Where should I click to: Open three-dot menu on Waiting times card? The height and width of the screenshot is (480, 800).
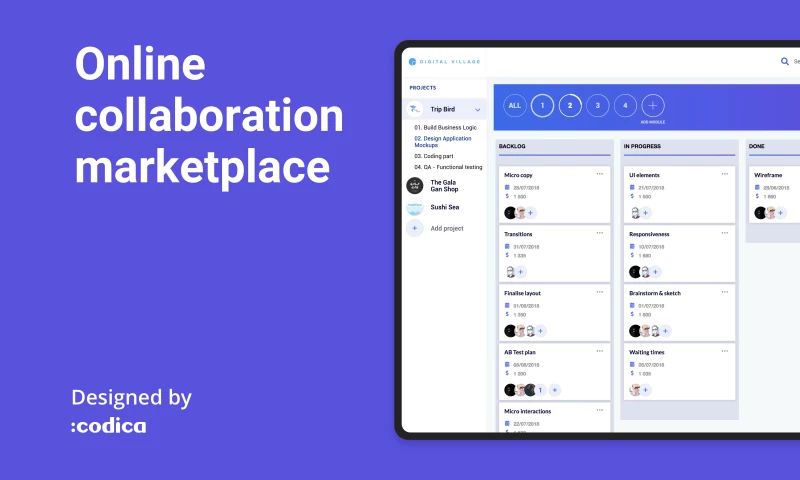click(724, 351)
